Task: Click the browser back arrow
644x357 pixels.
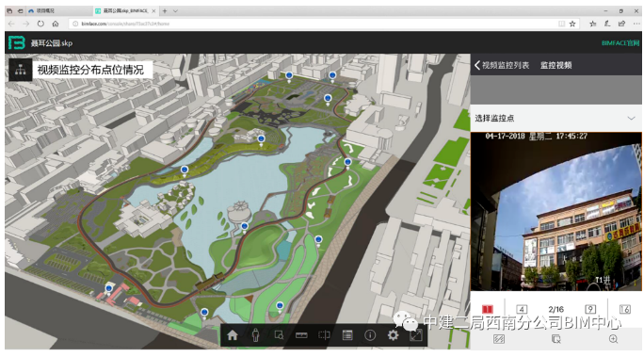Action: point(11,24)
